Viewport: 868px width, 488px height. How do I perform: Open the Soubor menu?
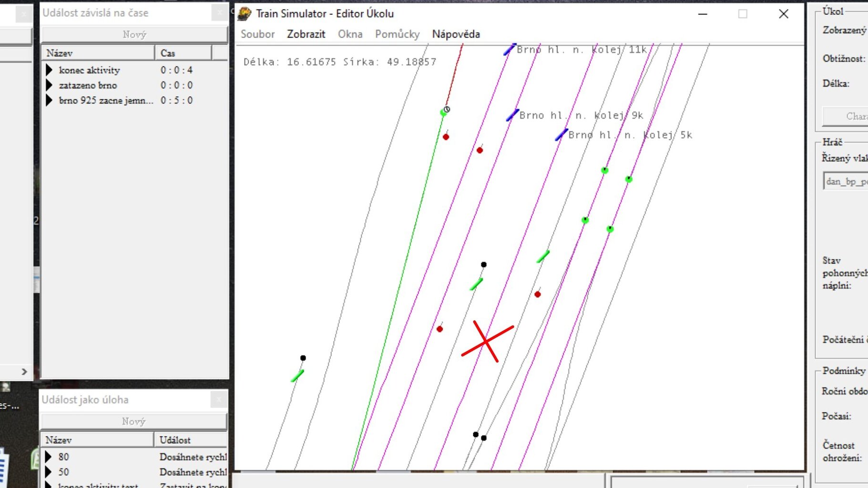257,34
